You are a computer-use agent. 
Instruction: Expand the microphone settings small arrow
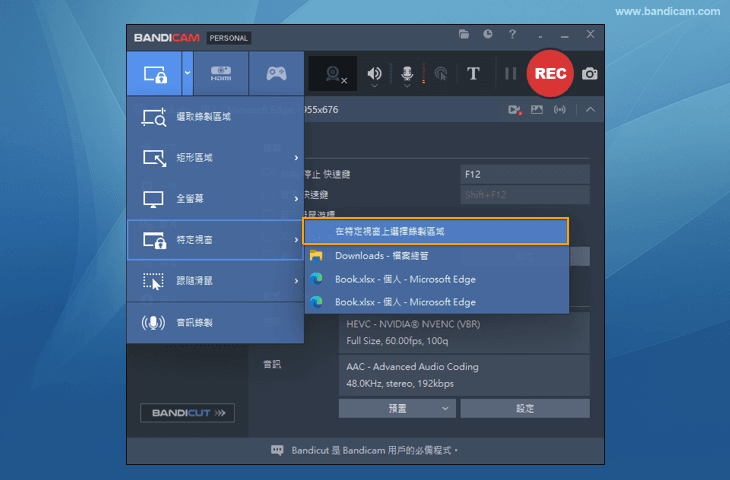click(407, 86)
